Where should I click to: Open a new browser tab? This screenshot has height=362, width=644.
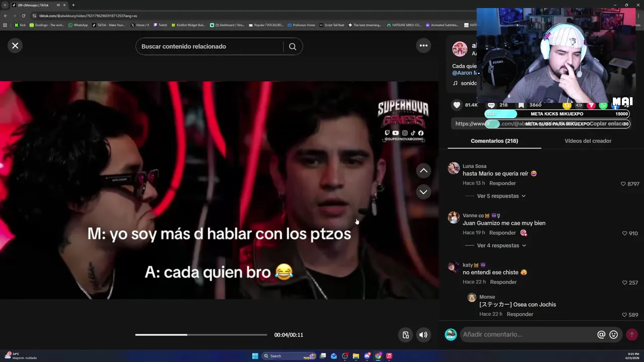coord(73,5)
